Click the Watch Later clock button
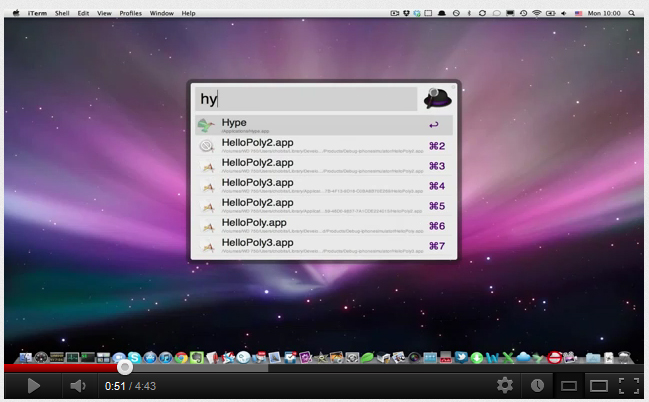This screenshot has height=402, width=649. [537, 386]
